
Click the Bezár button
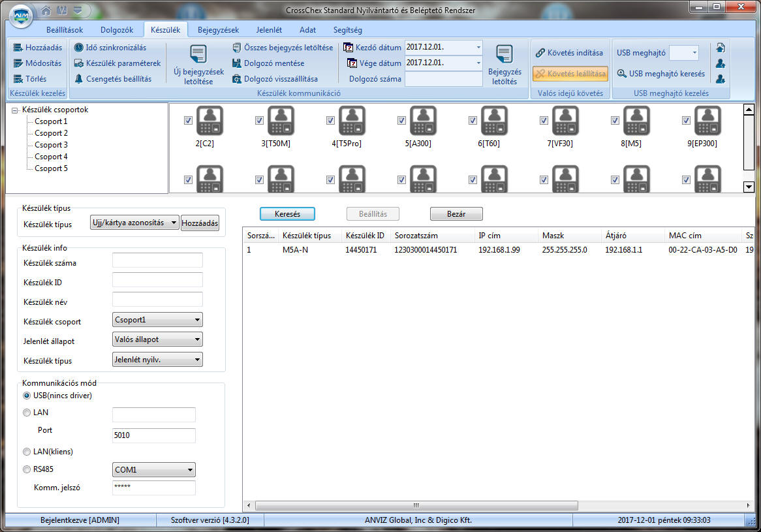pyautogui.click(x=456, y=214)
